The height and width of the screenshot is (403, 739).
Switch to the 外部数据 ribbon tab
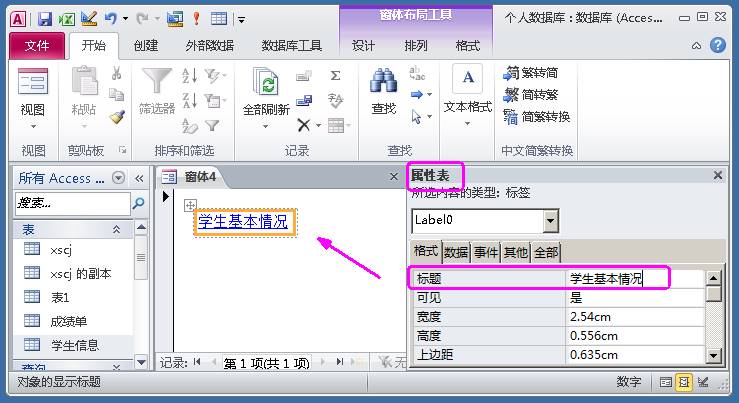(x=210, y=46)
